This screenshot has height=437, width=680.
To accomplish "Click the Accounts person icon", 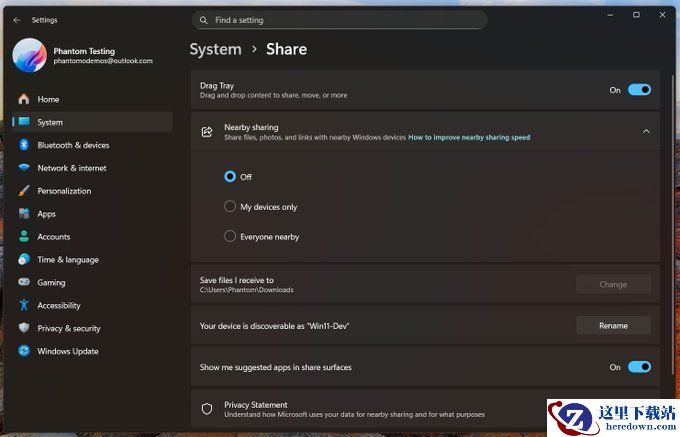I will click(24, 236).
